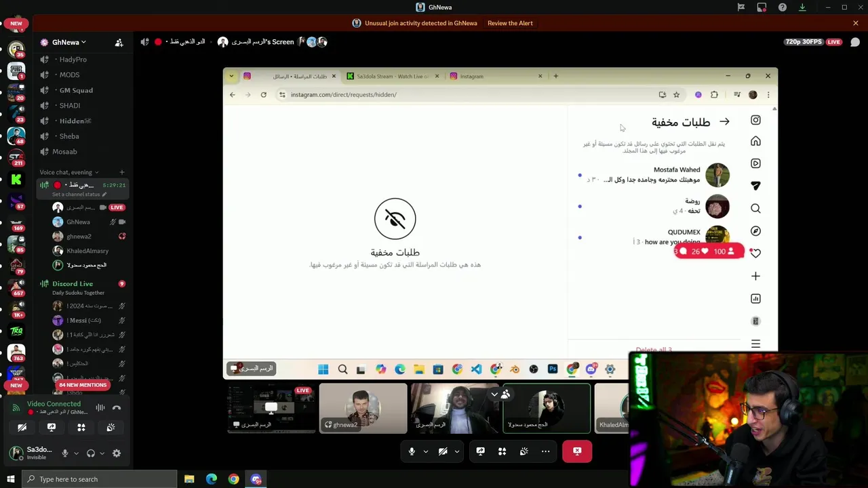Reload the shared Chrome page
The width and height of the screenshot is (868, 488).
264,95
